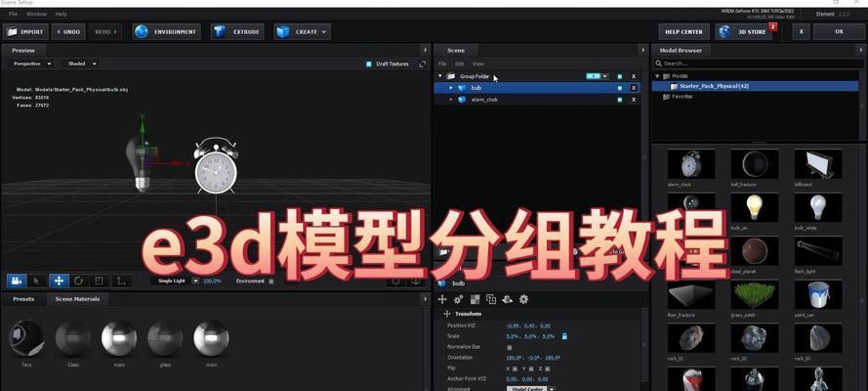Viewport: 868px width, 391px height.
Task: Activate the anchor point axis tool
Action: pyautogui.click(x=121, y=281)
